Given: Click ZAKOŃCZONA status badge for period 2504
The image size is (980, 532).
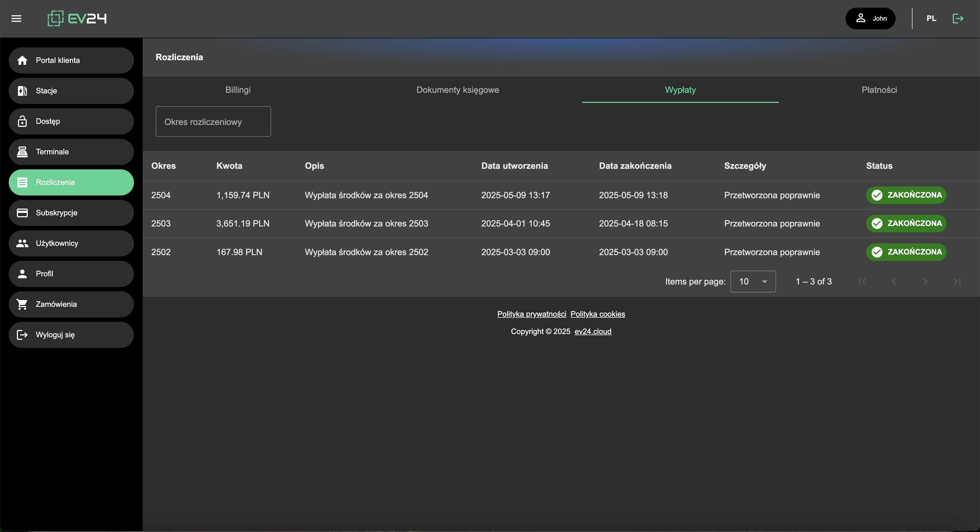Looking at the screenshot, I should coord(906,195).
